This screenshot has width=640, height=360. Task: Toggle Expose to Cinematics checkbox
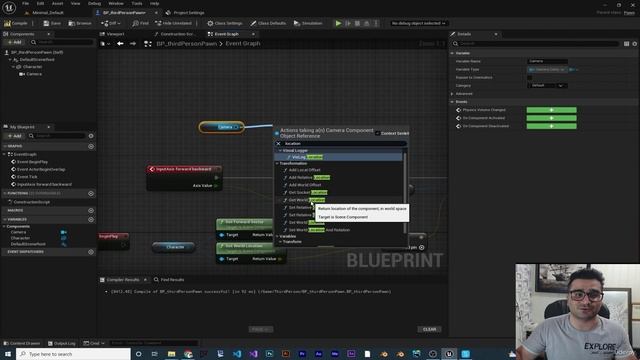[529, 78]
